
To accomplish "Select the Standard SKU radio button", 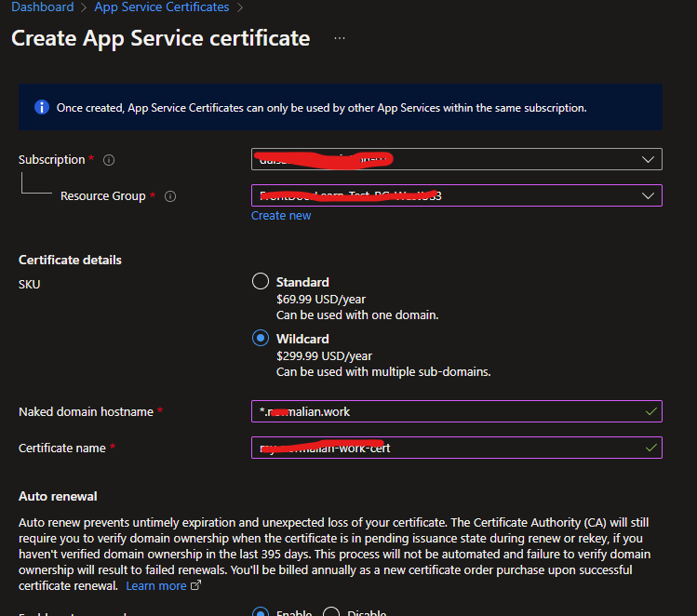I will [261, 282].
